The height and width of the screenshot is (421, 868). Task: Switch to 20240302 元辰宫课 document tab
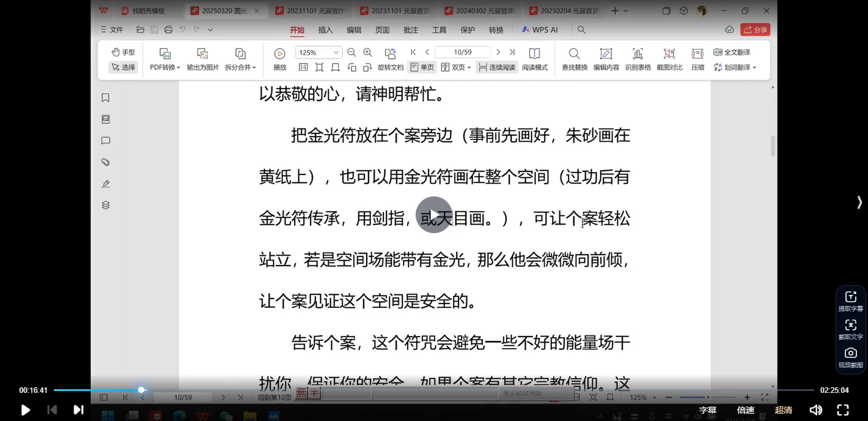[x=480, y=11]
